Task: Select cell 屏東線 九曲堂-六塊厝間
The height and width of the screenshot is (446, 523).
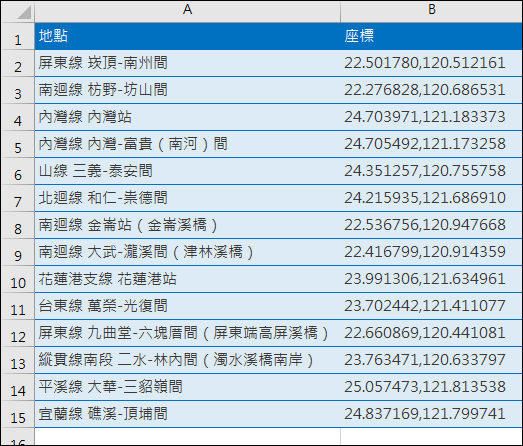Action: pos(187,334)
